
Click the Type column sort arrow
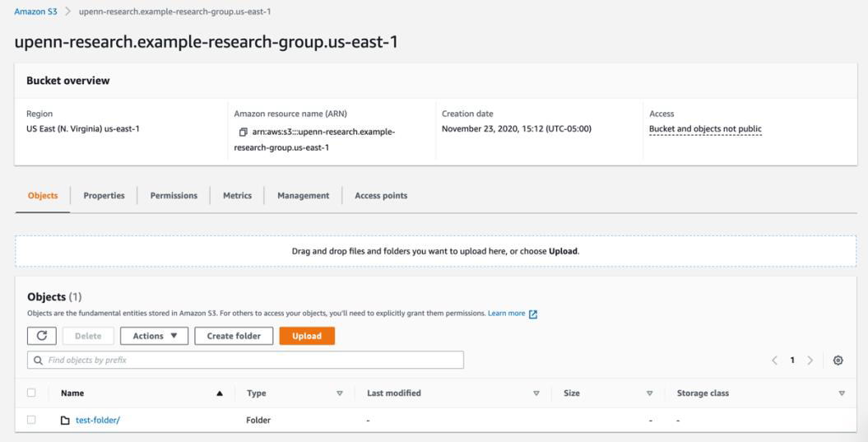[339, 393]
